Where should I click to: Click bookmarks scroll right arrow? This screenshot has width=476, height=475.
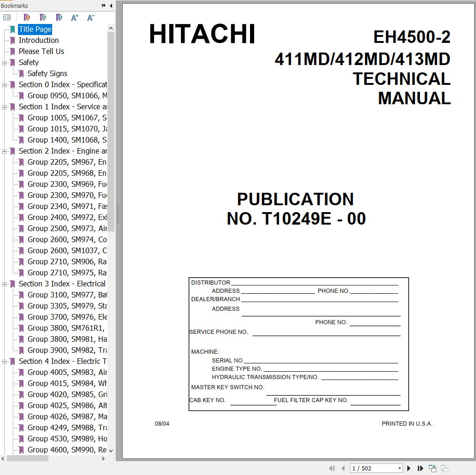[103, 458]
